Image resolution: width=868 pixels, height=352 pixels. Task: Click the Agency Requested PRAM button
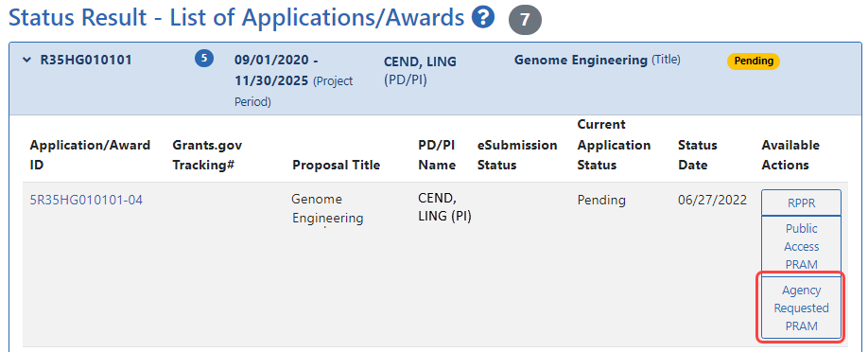(801, 308)
